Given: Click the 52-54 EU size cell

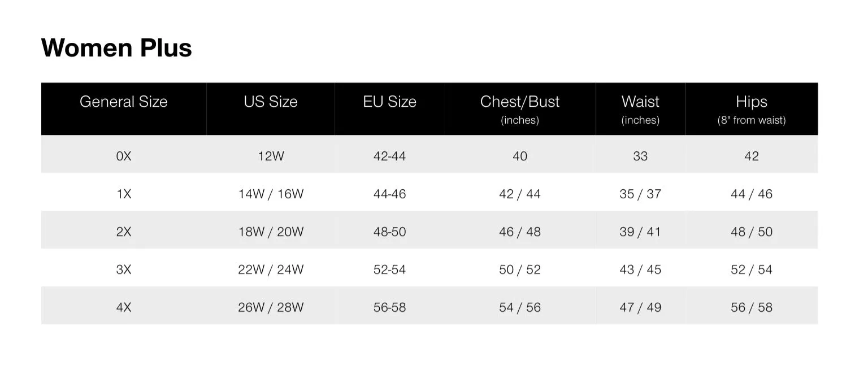Looking at the screenshot, I should click(390, 270).
